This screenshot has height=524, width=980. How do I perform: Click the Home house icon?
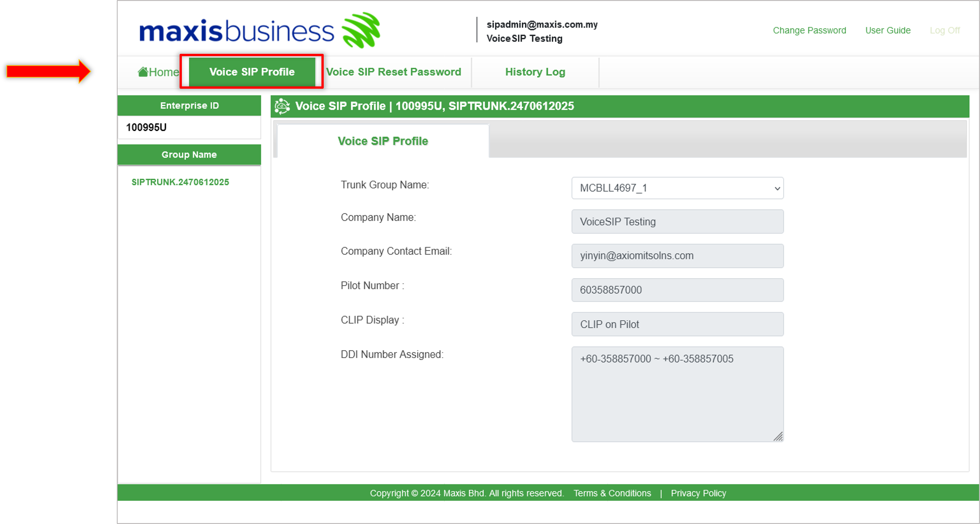(143, 71)
